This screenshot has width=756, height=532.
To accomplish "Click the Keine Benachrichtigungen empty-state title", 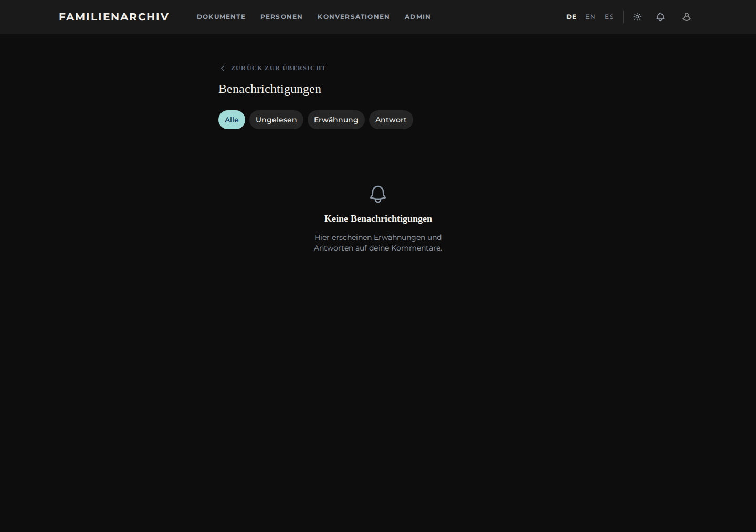I will (x=378, y=218).
